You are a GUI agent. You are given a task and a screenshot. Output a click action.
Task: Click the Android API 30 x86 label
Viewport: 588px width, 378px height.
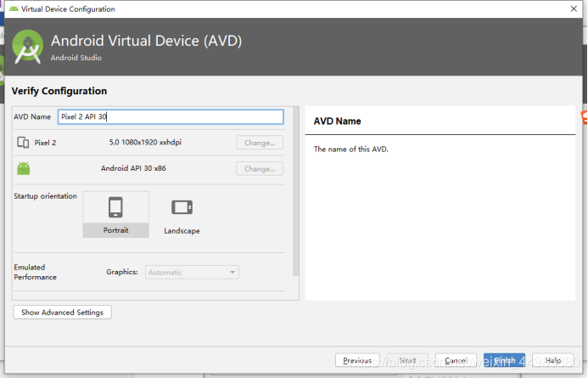[x=133, y=169]
